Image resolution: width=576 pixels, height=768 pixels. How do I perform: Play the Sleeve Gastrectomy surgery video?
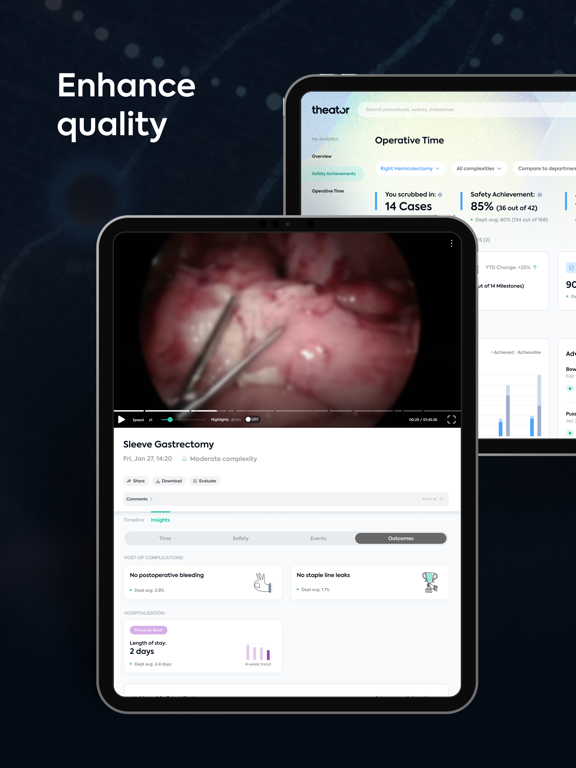point(121,419)
